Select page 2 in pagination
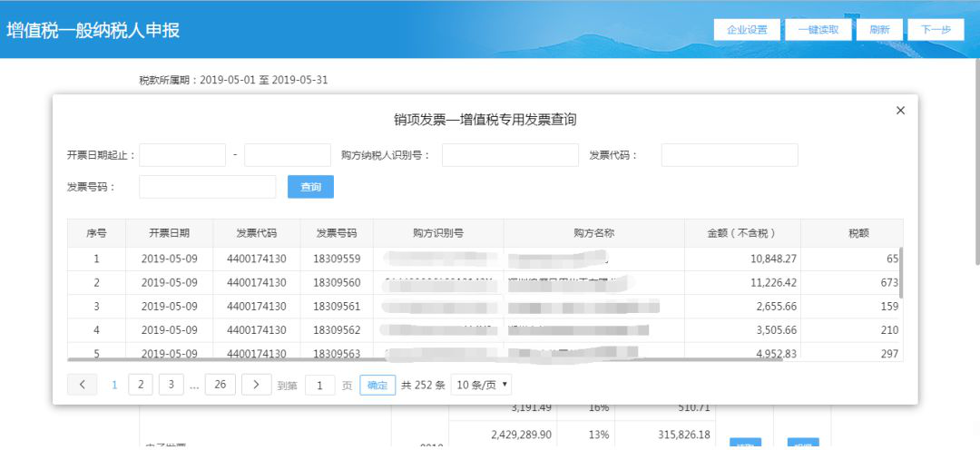 [141, 385]
